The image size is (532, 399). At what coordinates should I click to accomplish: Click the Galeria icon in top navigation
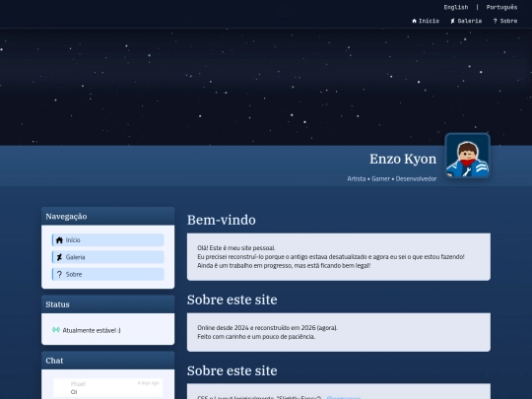pyautogui.click(x=452, y=21)
